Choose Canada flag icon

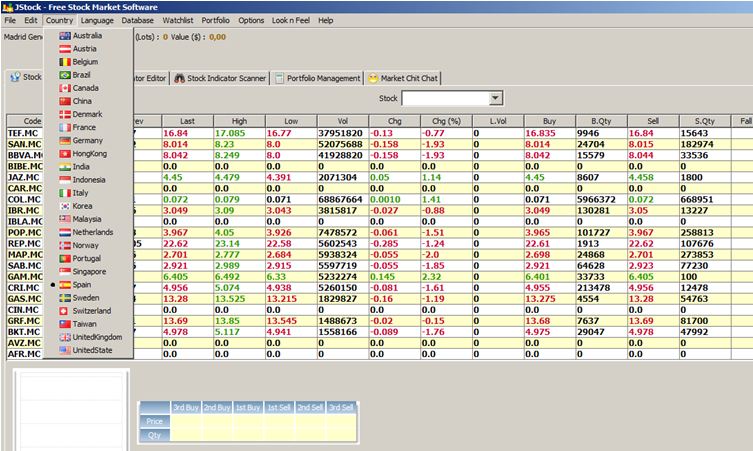[65, 88]
